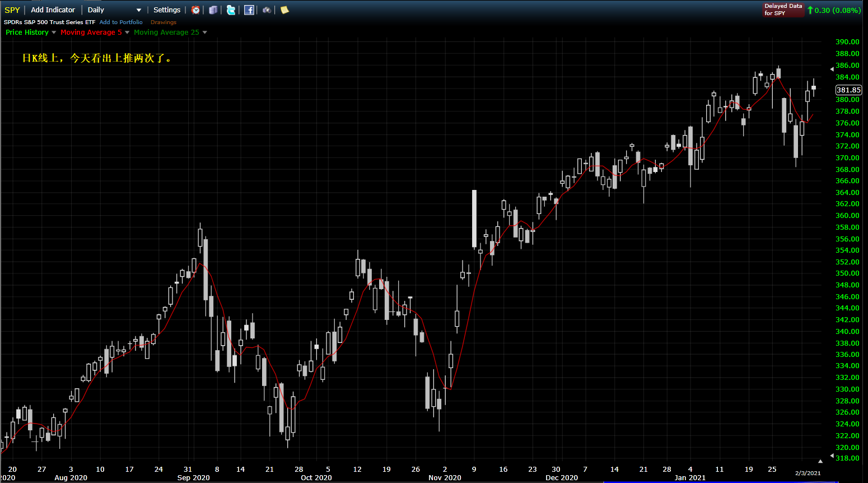Click Add to Portfolio link
868x483 pixels.
click(121, 22)
